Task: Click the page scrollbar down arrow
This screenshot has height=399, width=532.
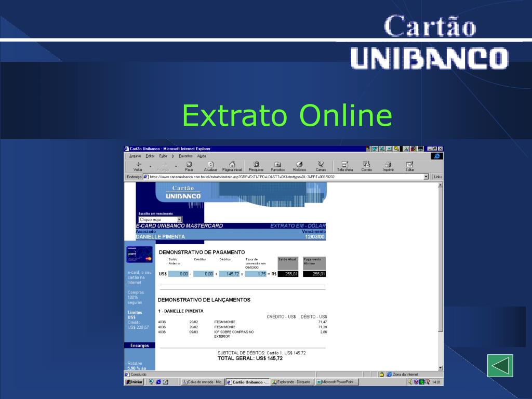Action: (x=441, y=368)
